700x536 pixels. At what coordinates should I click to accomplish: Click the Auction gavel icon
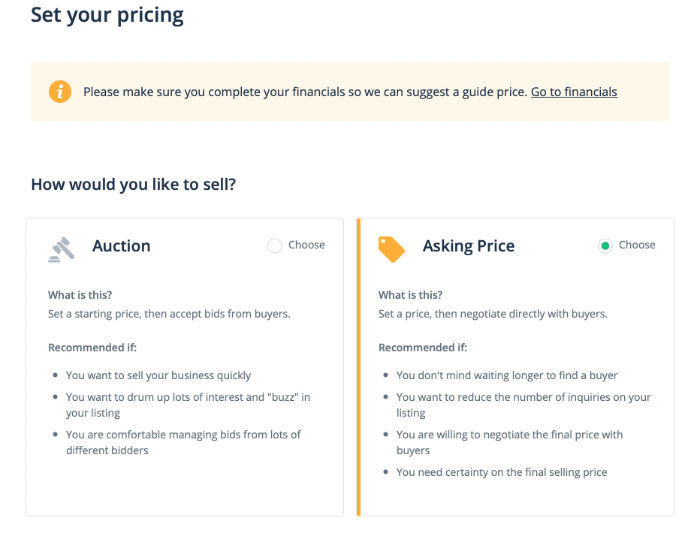click(x=61, y=249)
